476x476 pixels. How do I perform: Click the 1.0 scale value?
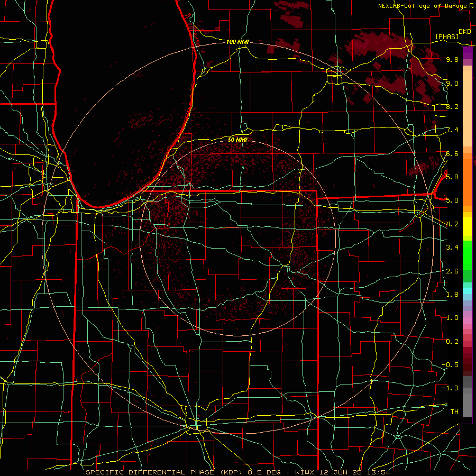point(452,318)
